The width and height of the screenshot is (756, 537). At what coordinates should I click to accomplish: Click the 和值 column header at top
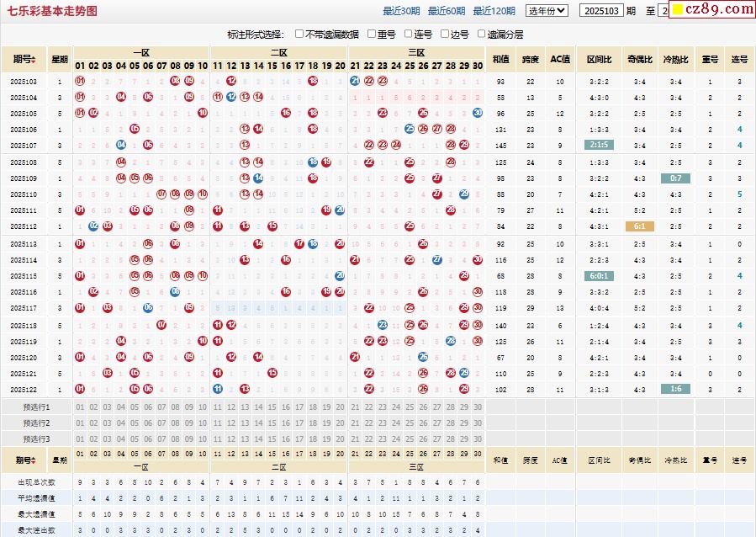501,60
